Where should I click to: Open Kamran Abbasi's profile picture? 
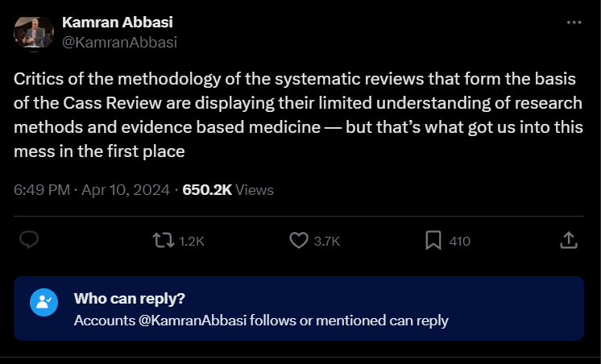click(34, 32)
